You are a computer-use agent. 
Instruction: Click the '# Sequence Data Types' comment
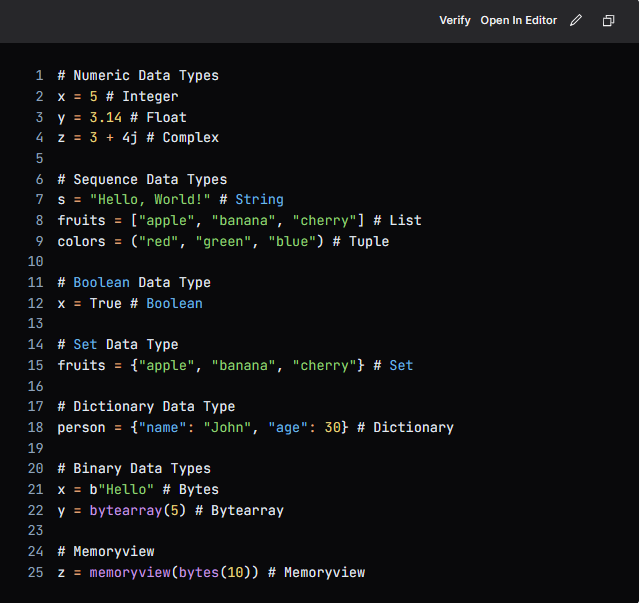click(142, 180)
